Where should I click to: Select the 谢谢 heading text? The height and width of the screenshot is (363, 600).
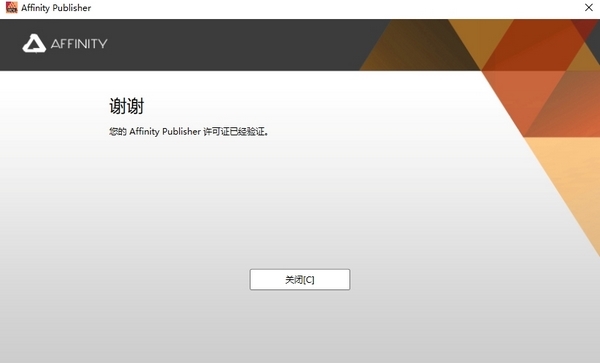(126, 106)
